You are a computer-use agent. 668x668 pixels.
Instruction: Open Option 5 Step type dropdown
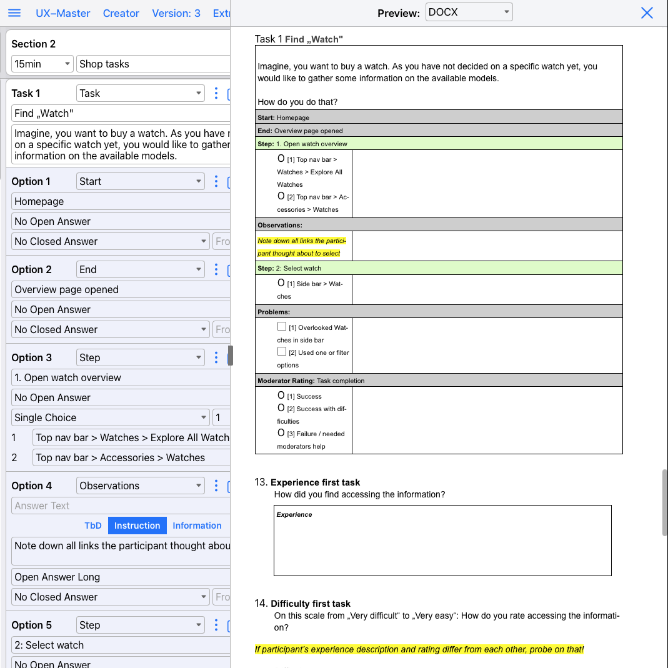pos(140,625)
